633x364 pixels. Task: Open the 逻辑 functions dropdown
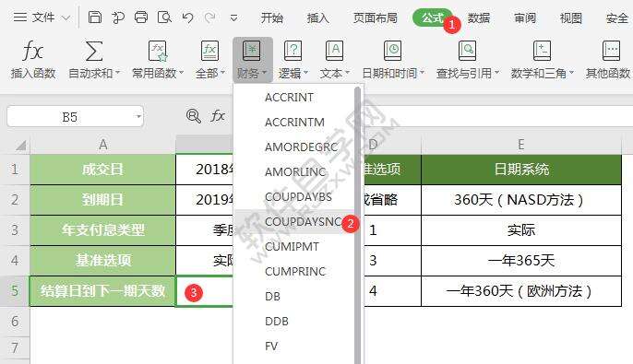tap(293, 73)
